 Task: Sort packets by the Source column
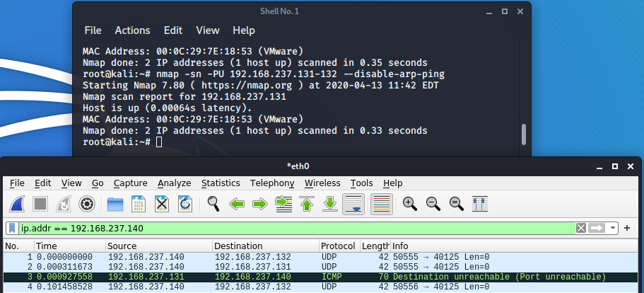pos(159,246)
